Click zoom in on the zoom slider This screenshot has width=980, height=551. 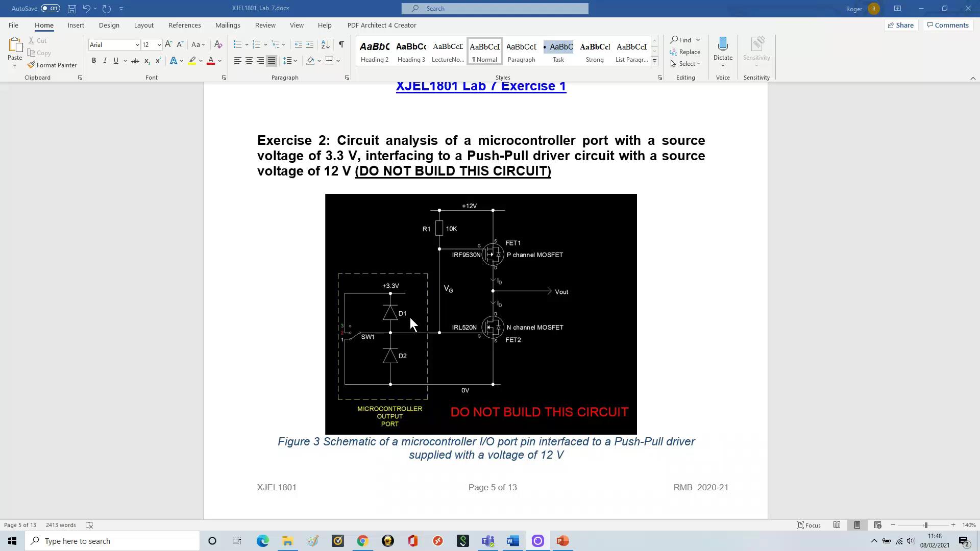(953, 525)
